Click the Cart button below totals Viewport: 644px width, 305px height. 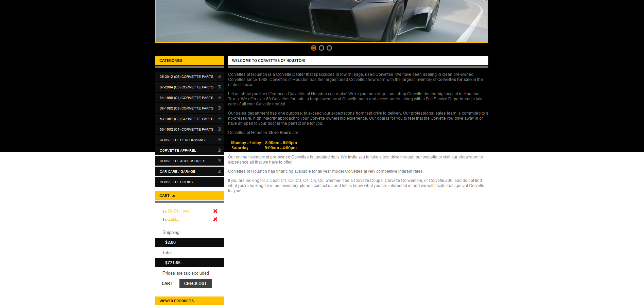click(167, 284)
